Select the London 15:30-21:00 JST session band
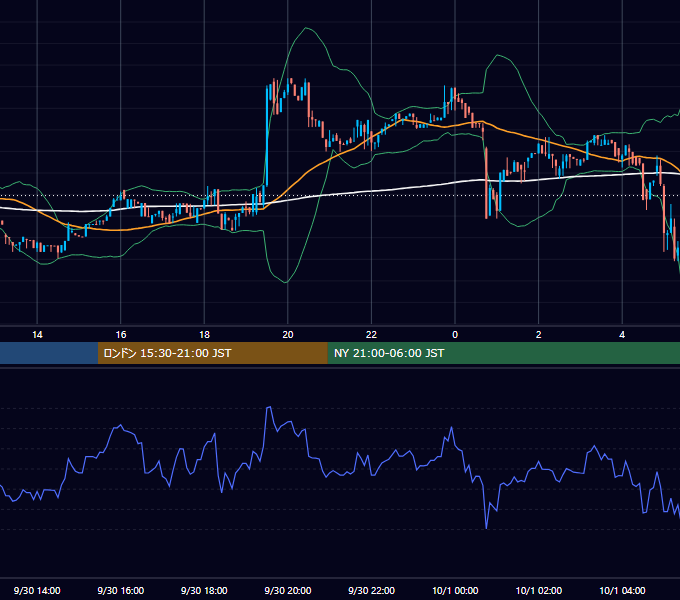 (x=212, y=353)
